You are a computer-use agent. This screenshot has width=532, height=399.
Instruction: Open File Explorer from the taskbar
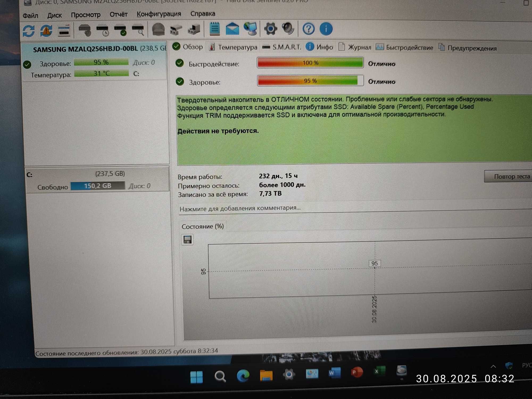click(266, 375)
